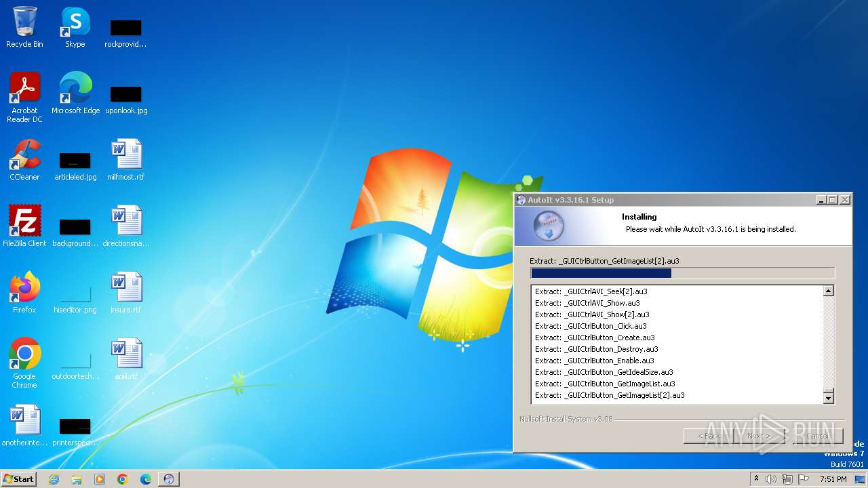Click the Next button in setup
This screenshot has height=488, width=868.
click(758, 436)
